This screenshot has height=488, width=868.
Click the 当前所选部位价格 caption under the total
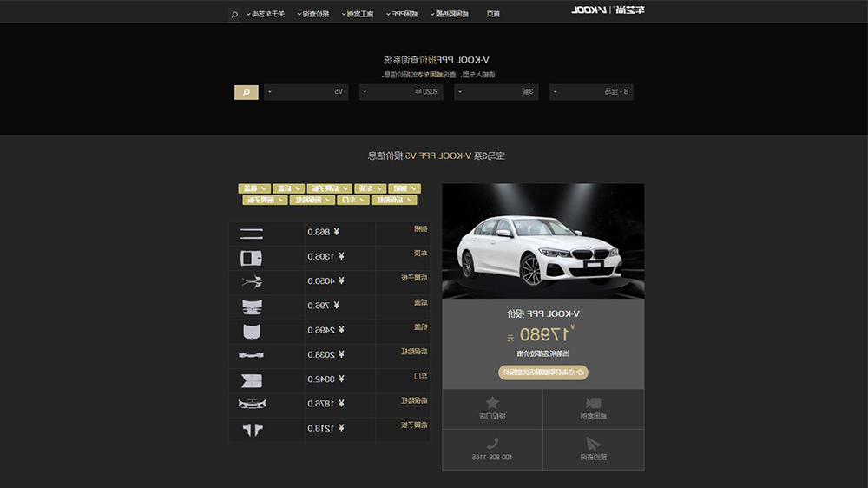coord(543,353)
